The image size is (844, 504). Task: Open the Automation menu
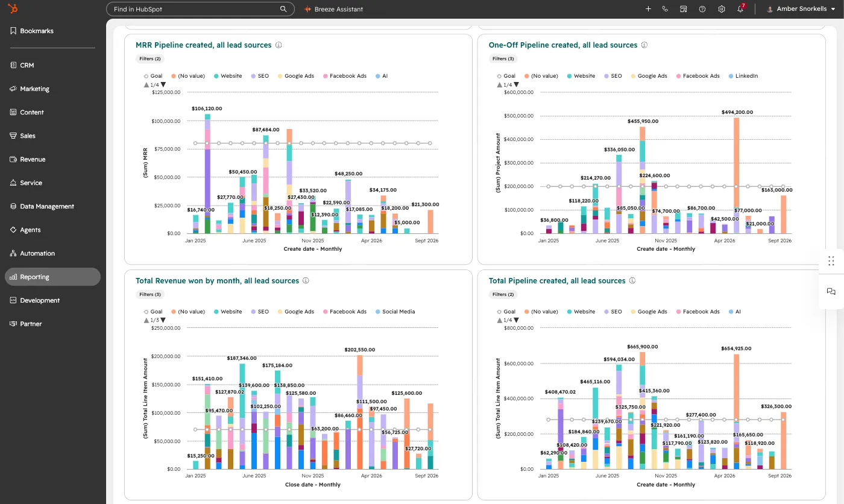pos(33,253)
